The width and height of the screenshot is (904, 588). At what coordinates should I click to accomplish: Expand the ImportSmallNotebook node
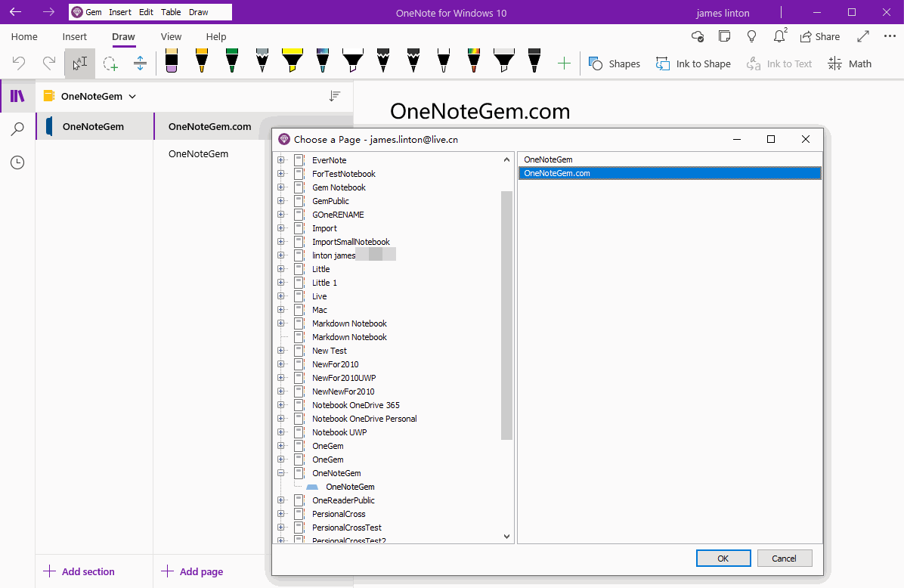coord(280,242)
